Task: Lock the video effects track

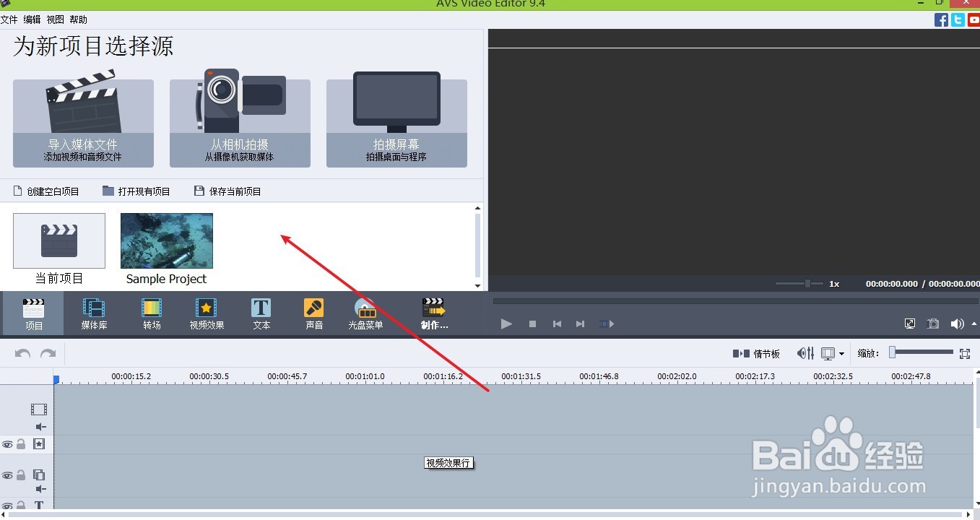Action: pyautogui.click(x=21, y=444)
